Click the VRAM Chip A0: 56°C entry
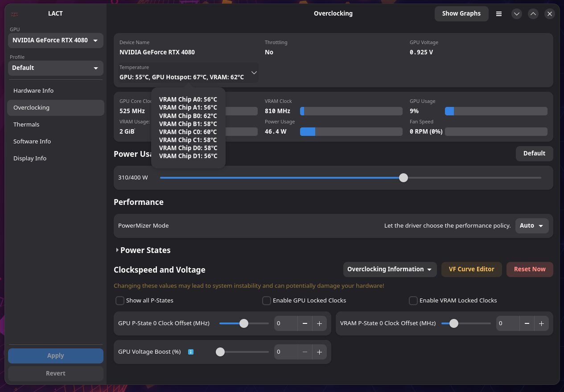The image size is (564, 392). 188,100
